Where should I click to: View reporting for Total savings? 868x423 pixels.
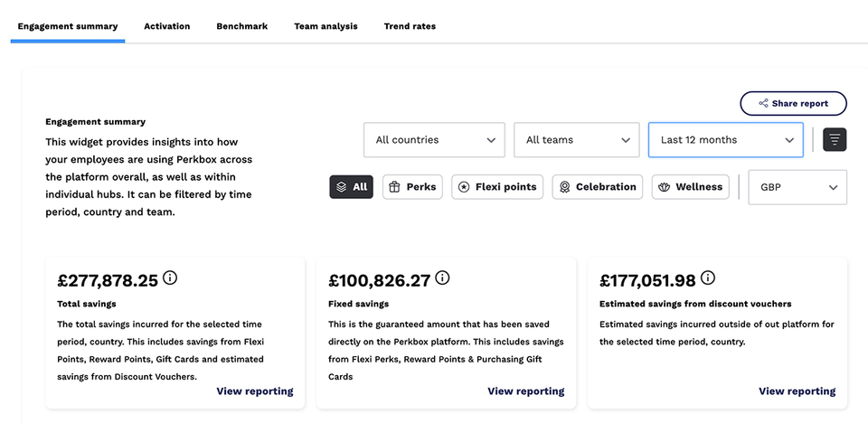(x=255, y=391)
